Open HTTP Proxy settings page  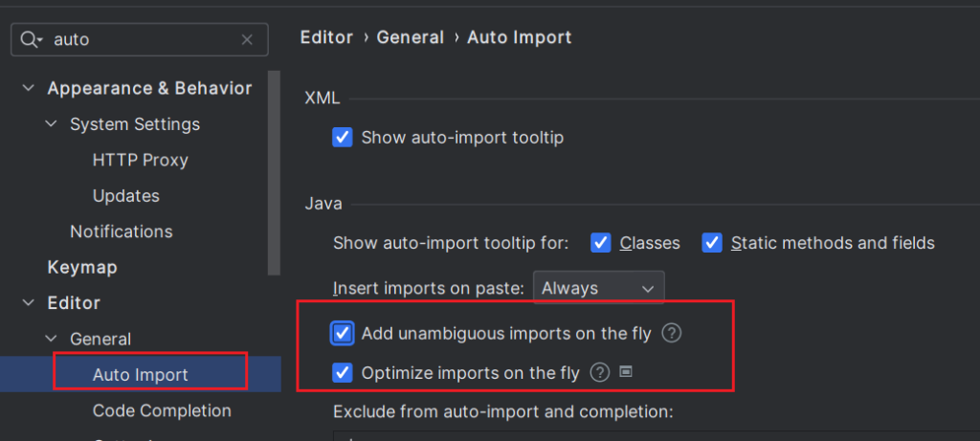[x=140, y=160]
